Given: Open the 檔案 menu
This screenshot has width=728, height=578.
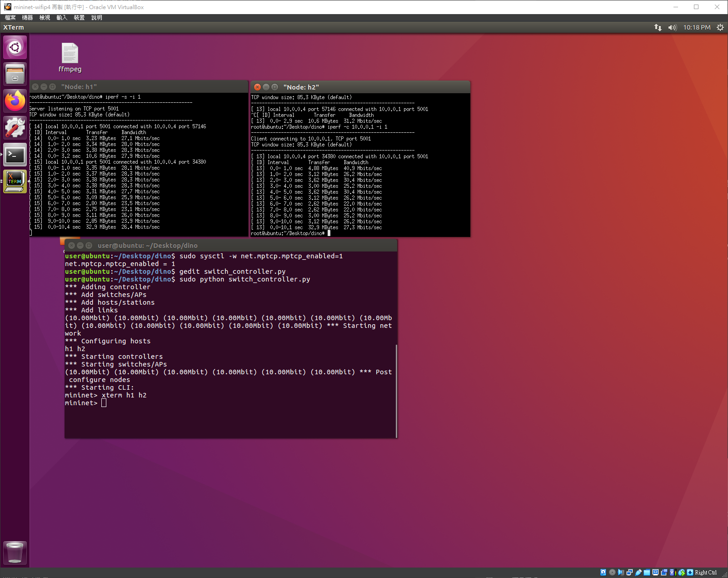Looking at the screenshot, I should tap(10, 18).
